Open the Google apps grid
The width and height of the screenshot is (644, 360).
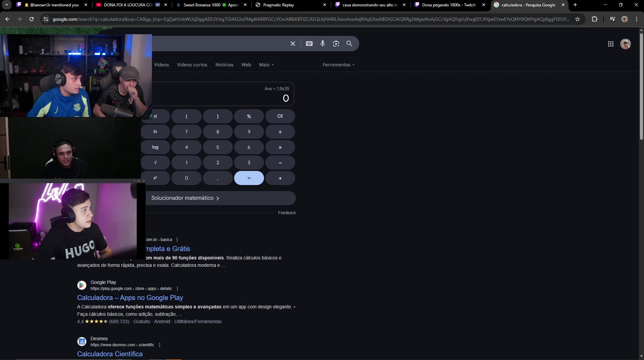click(611, 44)
